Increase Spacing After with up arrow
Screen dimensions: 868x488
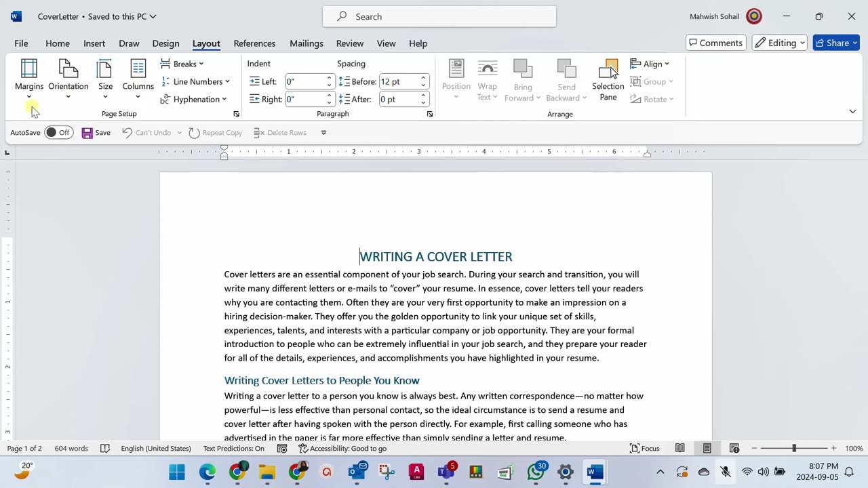[x=423, y=96]
